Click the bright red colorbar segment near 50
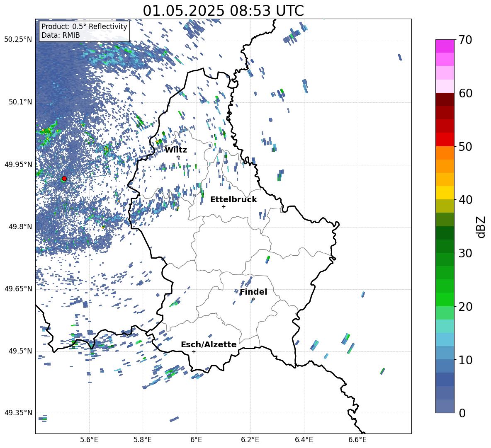Image resolution: width=491 pixels, height=448 pixels. [445, 140]
